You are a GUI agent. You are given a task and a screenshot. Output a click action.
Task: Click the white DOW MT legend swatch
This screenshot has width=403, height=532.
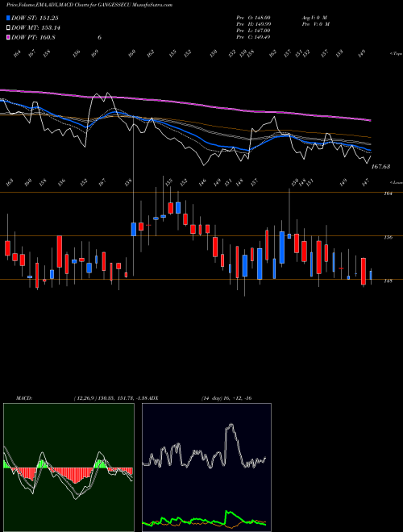[x=9, y=28]
